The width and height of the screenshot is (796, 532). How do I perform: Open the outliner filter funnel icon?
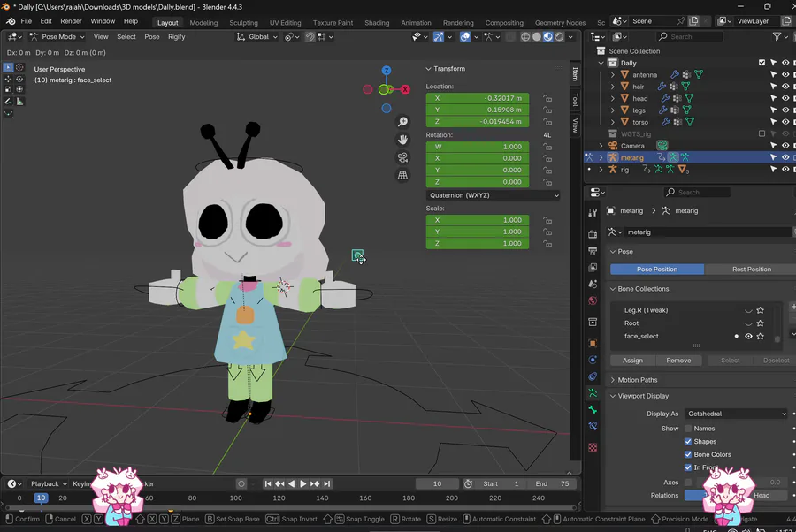tap(777, 36)
